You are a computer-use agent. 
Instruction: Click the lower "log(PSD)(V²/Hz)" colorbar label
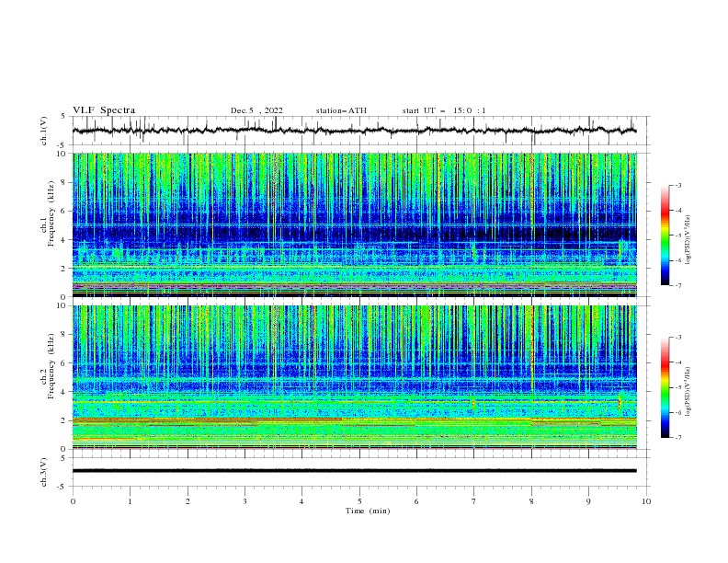pyautogui.click(x=688, y=392)
